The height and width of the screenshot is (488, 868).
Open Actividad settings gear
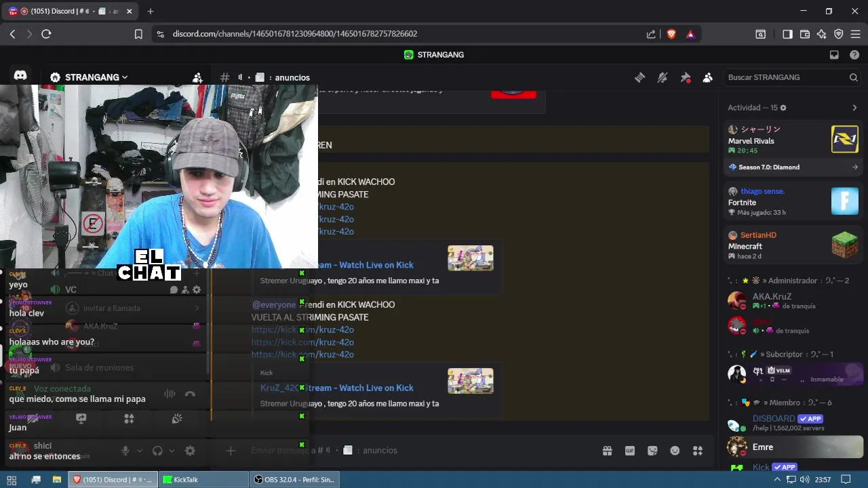point(783,108)
